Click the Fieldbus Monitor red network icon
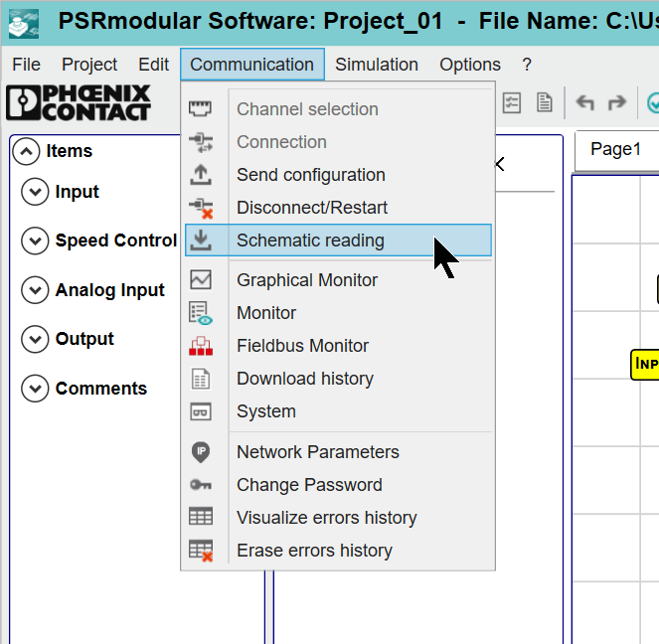 [201, 346]
